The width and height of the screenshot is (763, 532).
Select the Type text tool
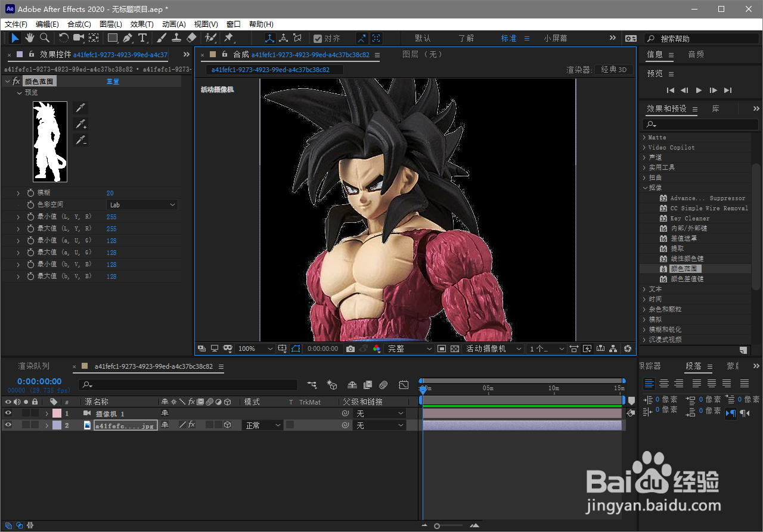coord(142,38)
